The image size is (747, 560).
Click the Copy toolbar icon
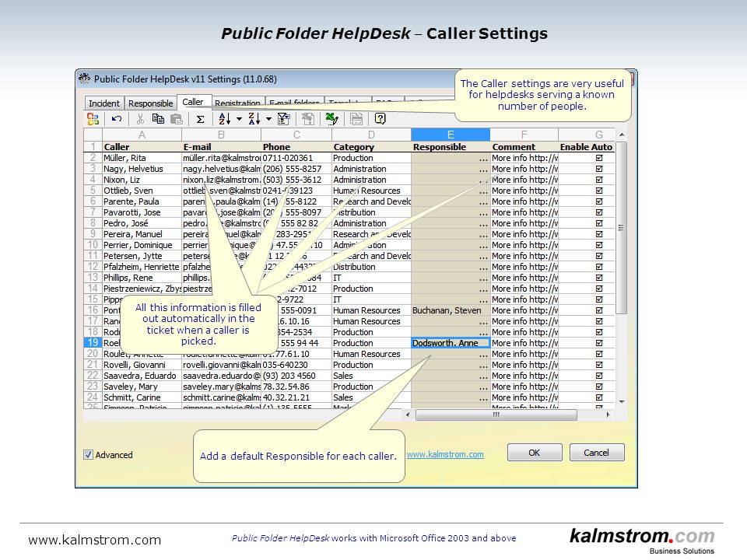(x=158, y=119)
